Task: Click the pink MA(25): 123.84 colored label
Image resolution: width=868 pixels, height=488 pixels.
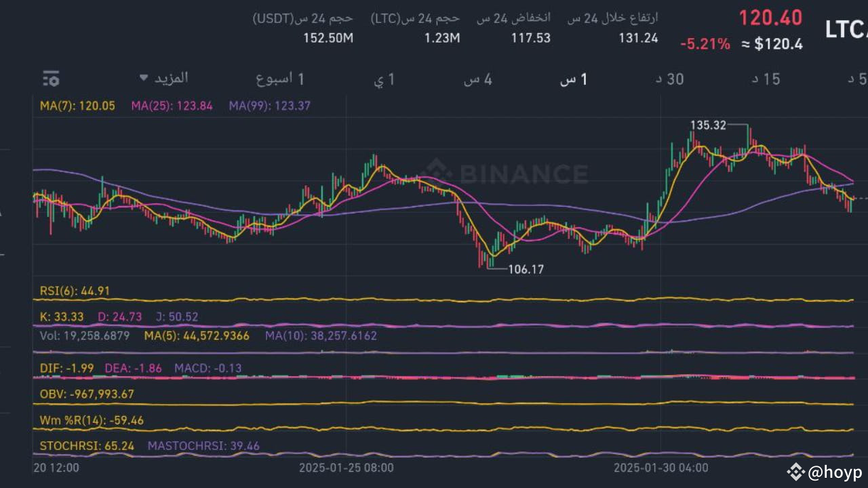Action: tap(172, 106)
